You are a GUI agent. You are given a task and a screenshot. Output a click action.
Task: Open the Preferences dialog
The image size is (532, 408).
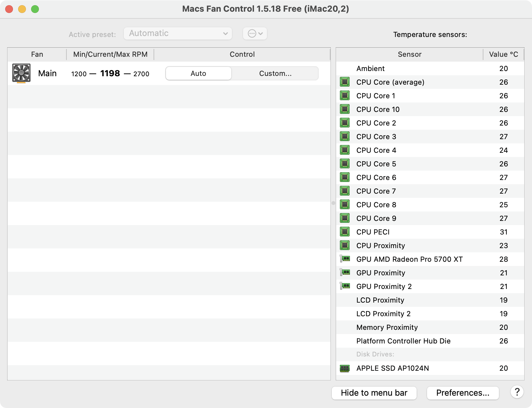click(x=463, y=393)
